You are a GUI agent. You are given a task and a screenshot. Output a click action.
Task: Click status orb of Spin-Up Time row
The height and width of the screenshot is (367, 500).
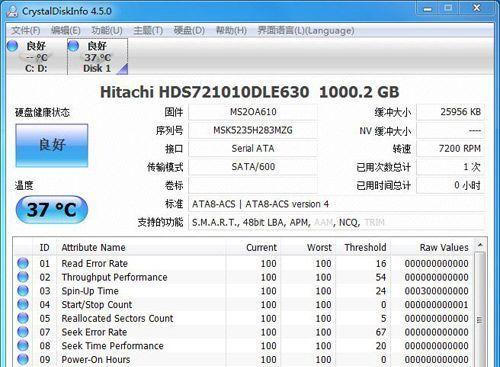click(23, 291)
